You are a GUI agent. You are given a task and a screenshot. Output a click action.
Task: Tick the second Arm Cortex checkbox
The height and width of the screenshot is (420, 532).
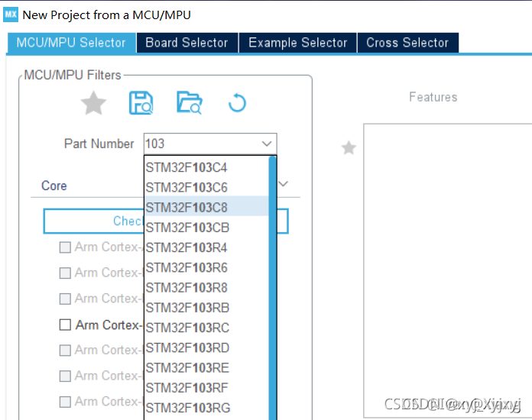pyautogui.click(x=65, y=273)
